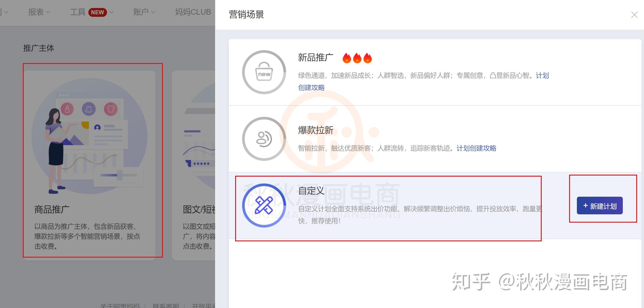Click the red NEW badge on 工具
This screenshot has height=308, width=644.
[x=97, y=12]
